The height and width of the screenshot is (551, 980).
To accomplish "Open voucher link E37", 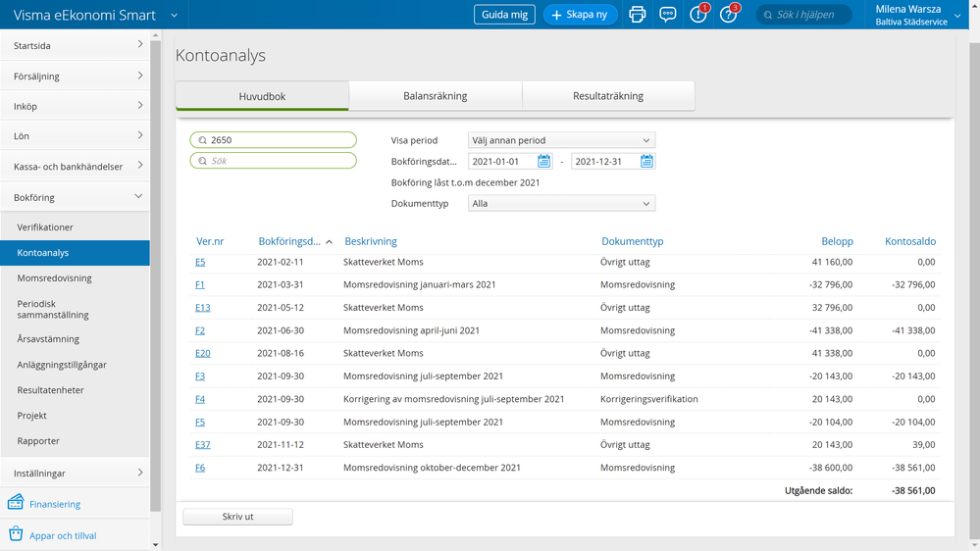I will 202,445.
